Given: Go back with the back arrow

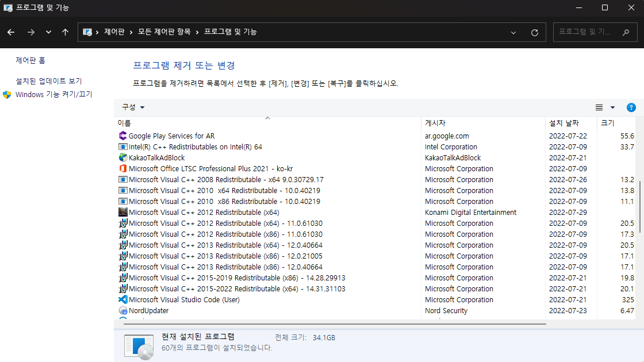Looking at the screenshot, I should [11, 32].
